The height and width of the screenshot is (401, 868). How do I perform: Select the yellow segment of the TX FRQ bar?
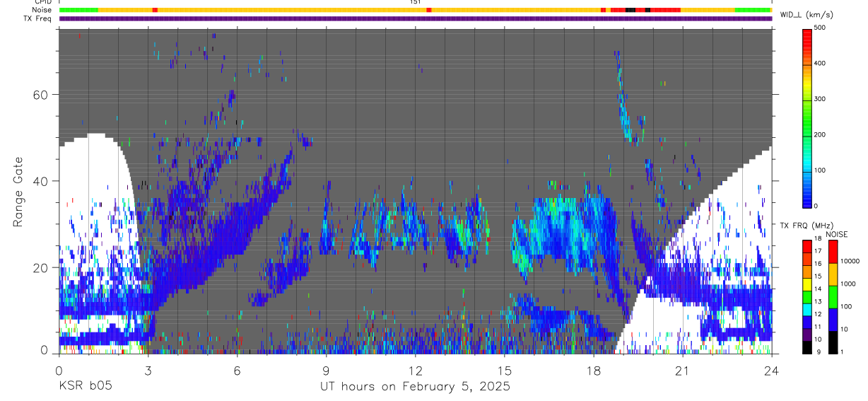807,284
